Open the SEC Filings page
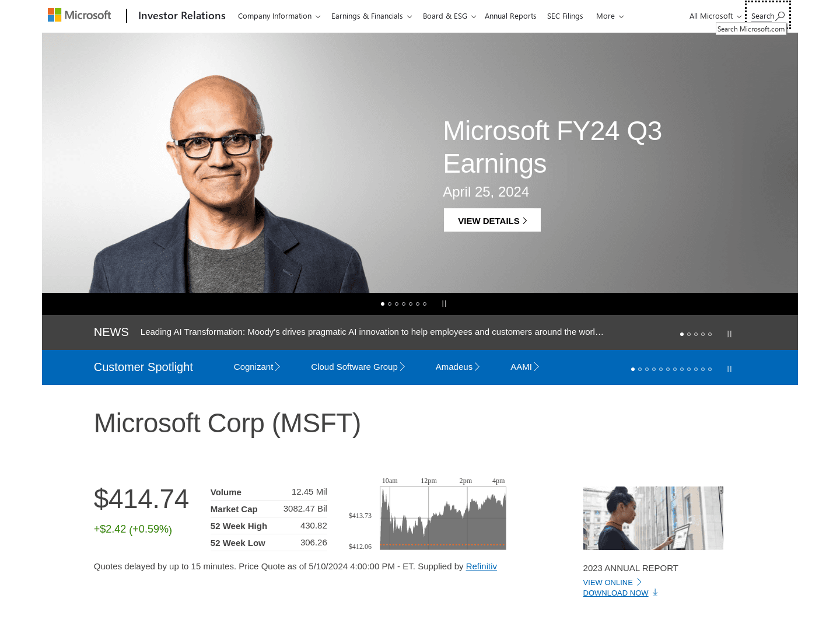The height and width of the screenshot is (630, 840). click(565, 16)
